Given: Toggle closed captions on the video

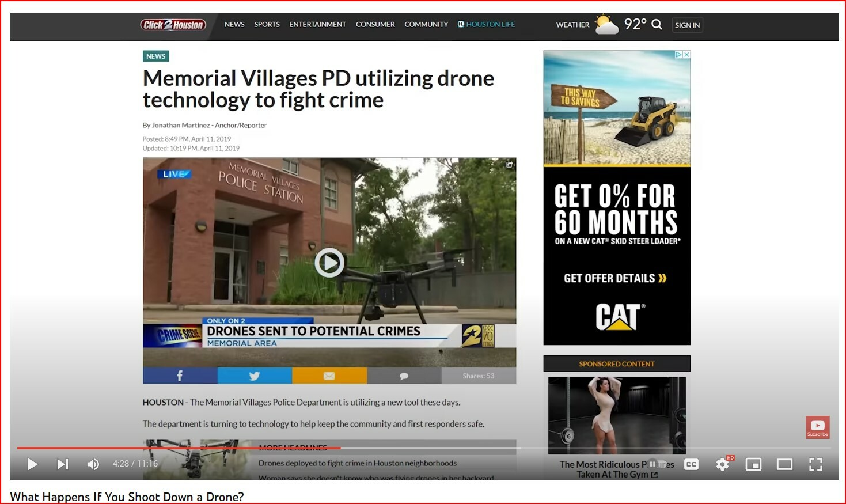Looking at the screenshot, I should tap(691, 464).
